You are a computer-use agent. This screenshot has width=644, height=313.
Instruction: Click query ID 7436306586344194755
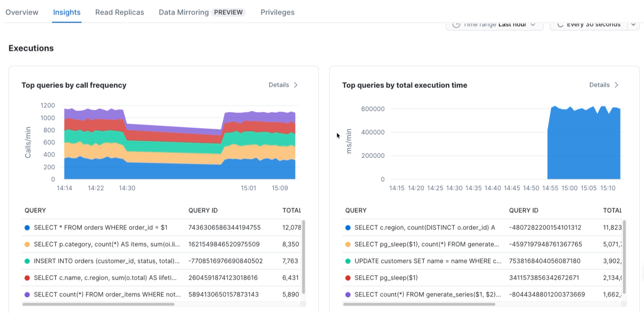click(x=225, y=228)
